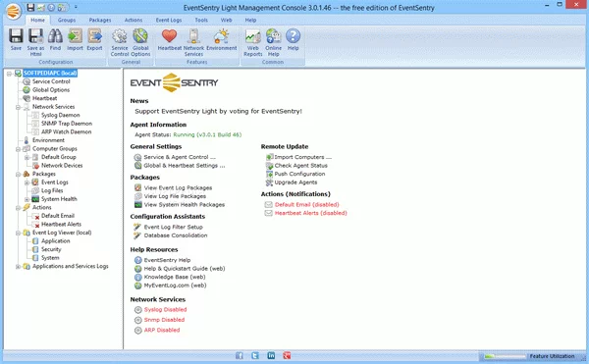Expand the Default Group tree node

coord(27,157)
